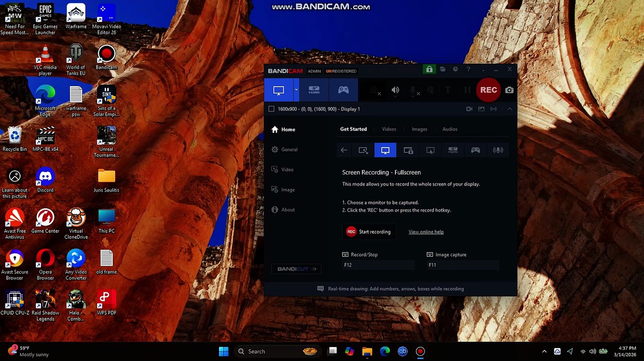Select audio-only recording mode icon
Screen dimensions: 644x361
pyautogui.click(x=498, y=150)
